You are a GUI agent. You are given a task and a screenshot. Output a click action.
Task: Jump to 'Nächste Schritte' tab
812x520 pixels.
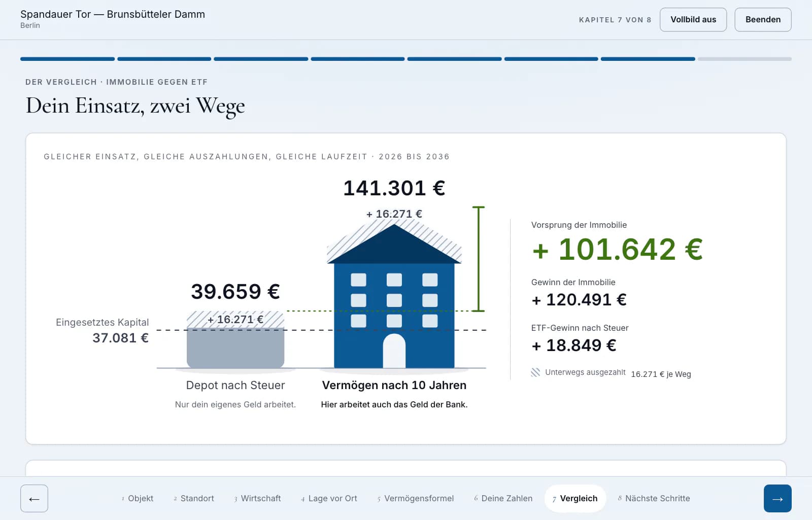(x=654, y=498)
